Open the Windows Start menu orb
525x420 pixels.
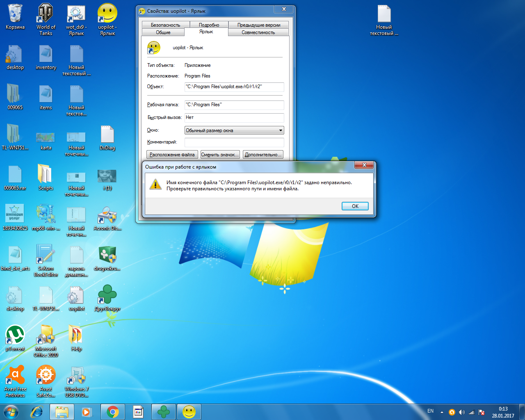tap(11, 412)
